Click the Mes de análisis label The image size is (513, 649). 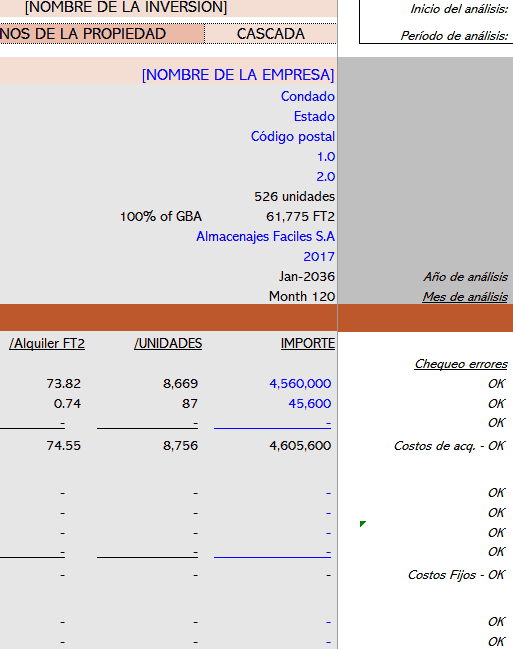pyautogui.click(x=465, y=297)
